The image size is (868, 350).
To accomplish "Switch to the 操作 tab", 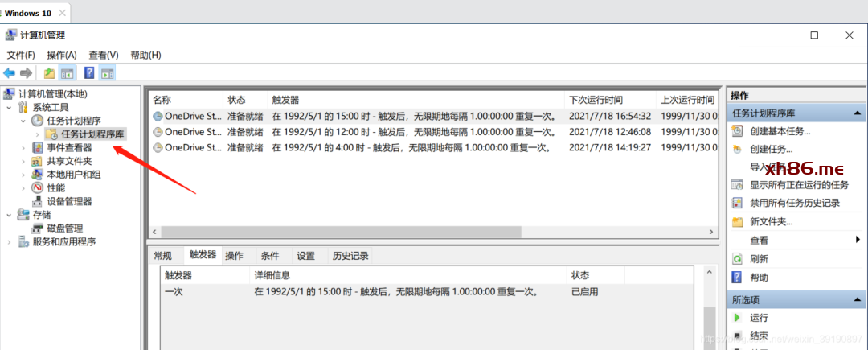I will coord(234,256).
